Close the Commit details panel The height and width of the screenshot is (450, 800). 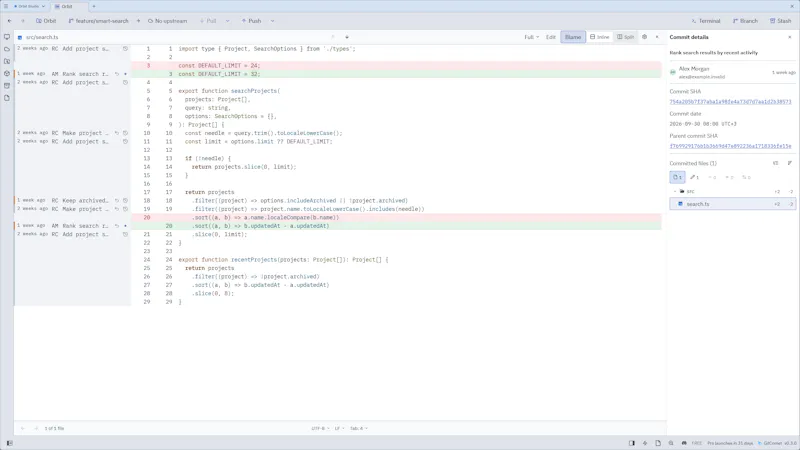(x=790, y=37)
